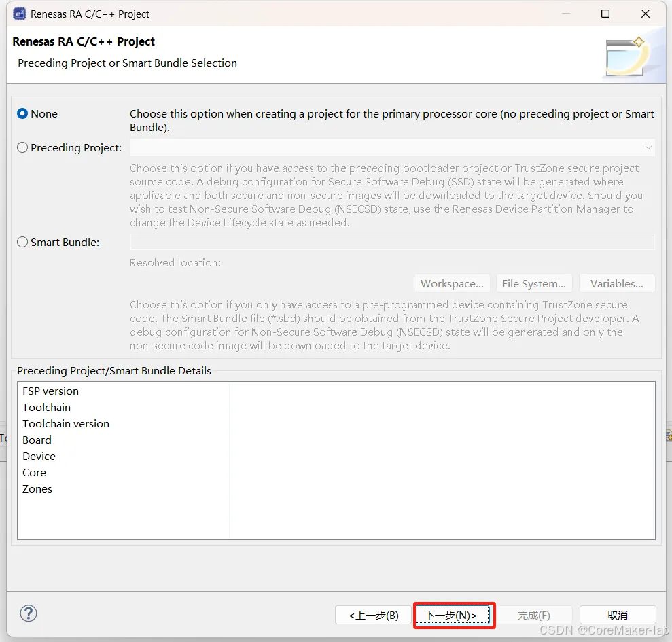This screenshot has height=642, width=672.
Task: Click the File System... button
Action: (x=534, y=284)
